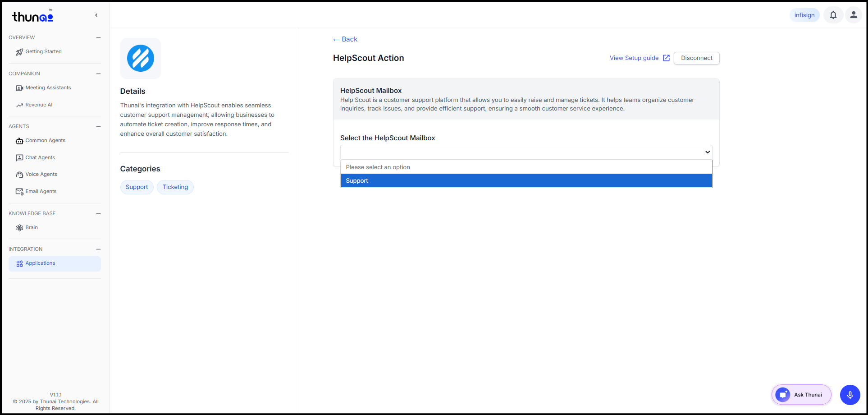Open the Ask Thunai assistant
Viewport: 868px width, 415px height.
801,395
